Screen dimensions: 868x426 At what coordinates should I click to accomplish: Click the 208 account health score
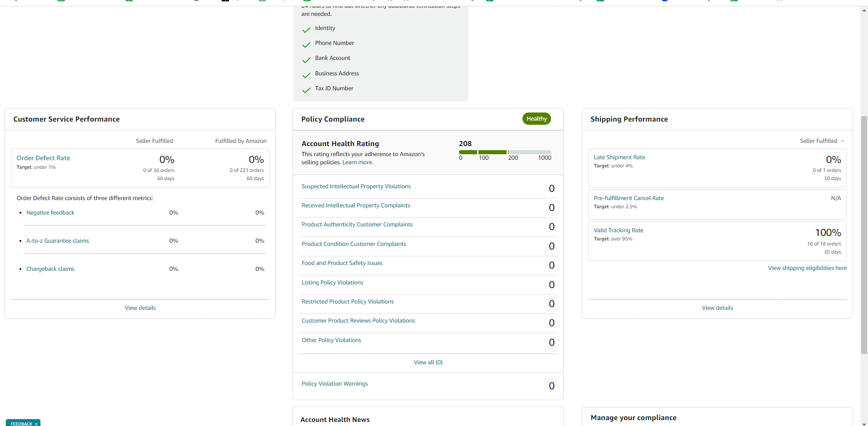pyautogui.click(x=465, y=143)
